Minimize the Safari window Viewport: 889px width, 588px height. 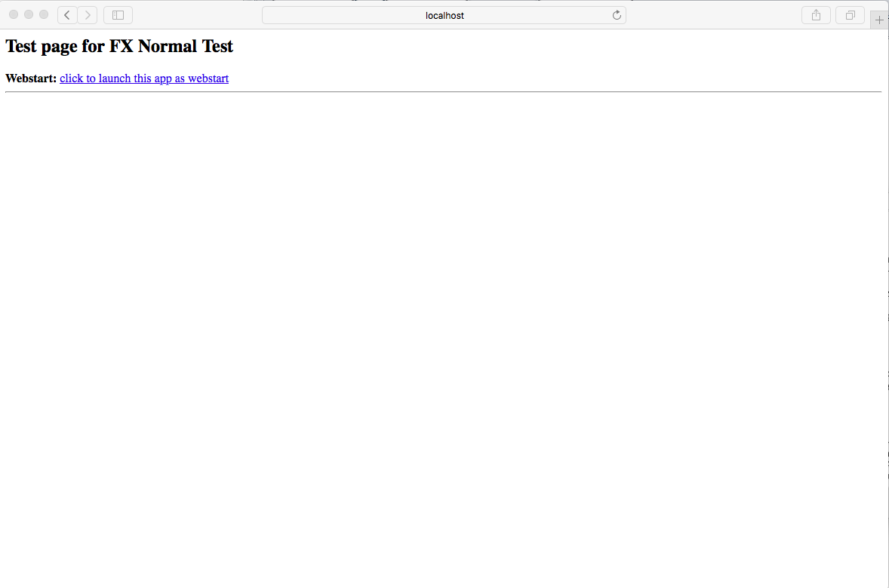click(x=29, y=15)
